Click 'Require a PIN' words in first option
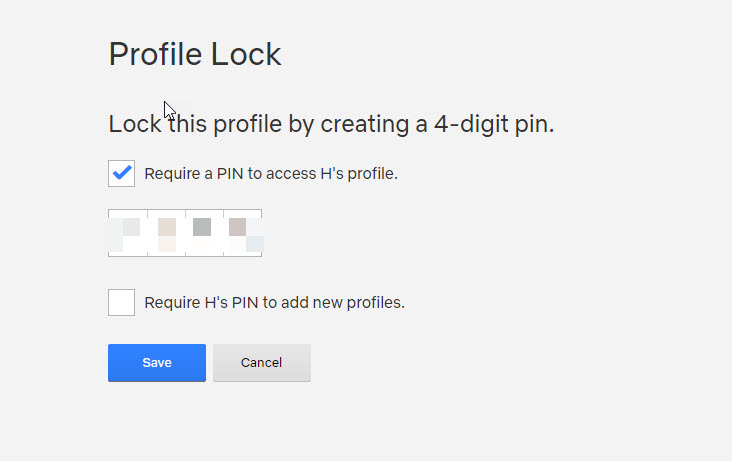 (194, 174)
